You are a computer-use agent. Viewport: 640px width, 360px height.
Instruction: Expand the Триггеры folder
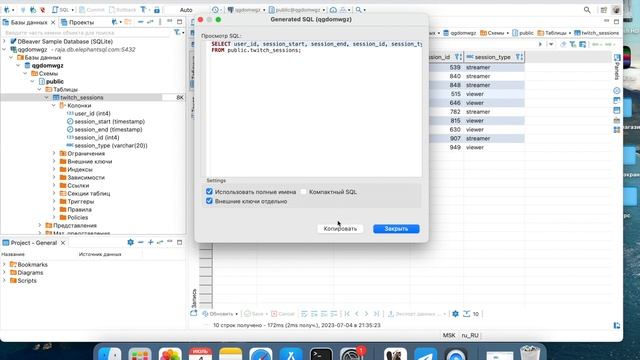coord(54,201)
